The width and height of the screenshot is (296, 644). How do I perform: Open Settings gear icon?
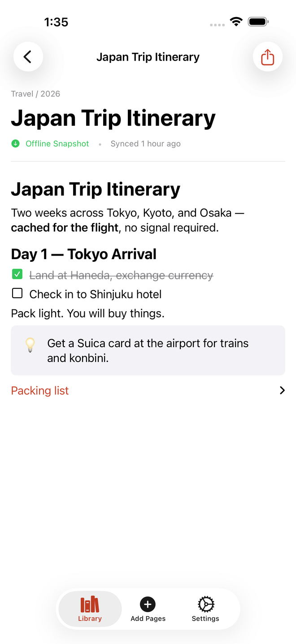click(x=206, y=604)
